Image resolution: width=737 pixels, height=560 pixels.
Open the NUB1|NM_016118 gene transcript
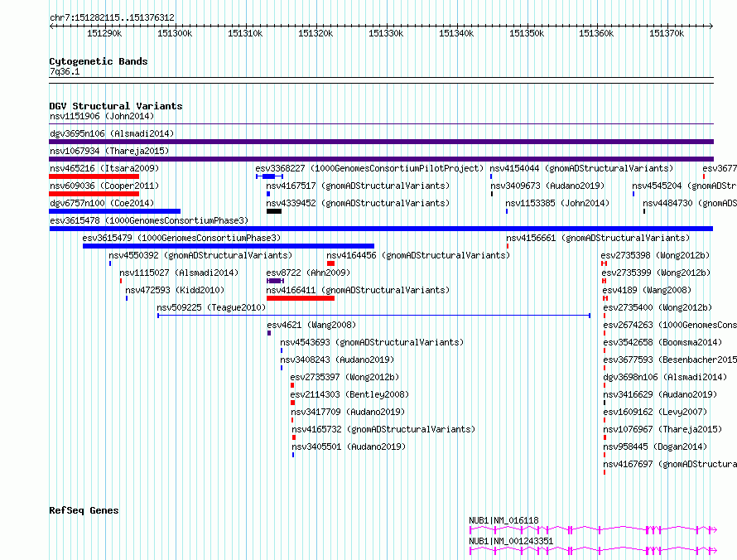(593, 530)
